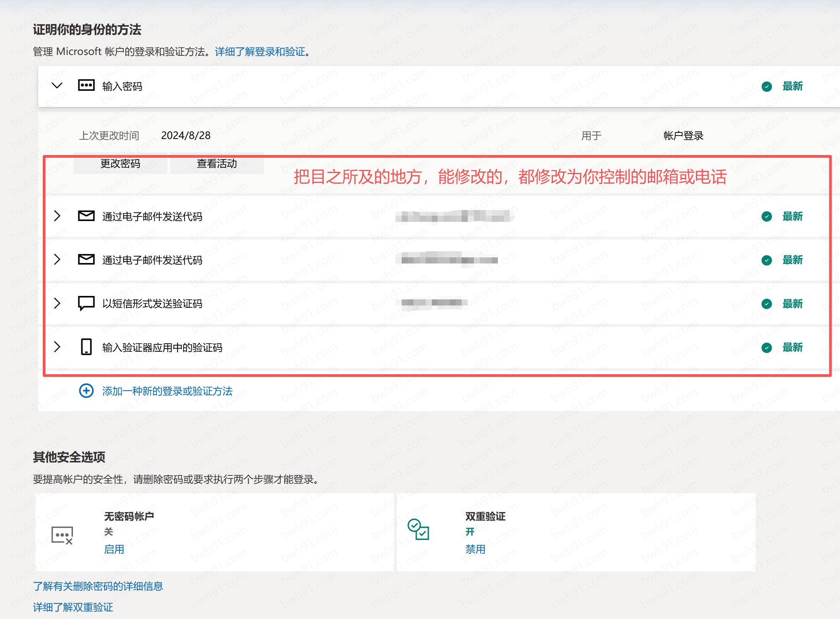This screenshot has height=619, width=840.
Task: Click the envelope icon of the second email code row
Action: [x=86, y=260]
